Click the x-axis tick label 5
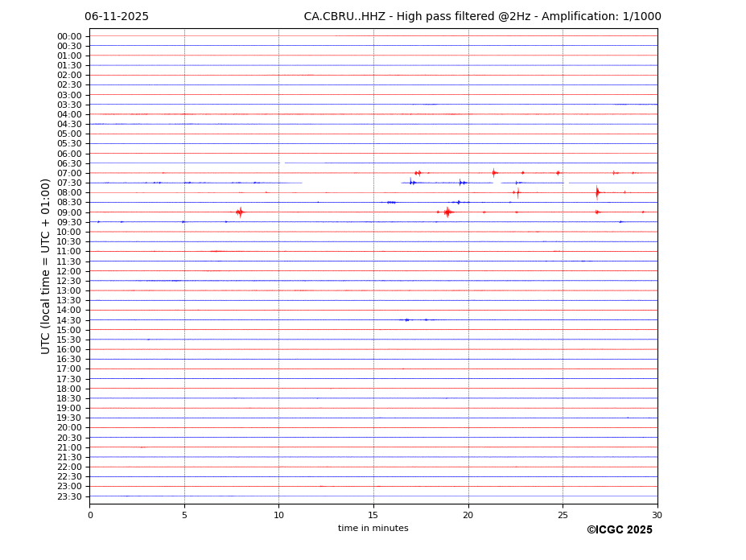The height and width of the screenshot is (560, 746). click(x=184, y=515)
